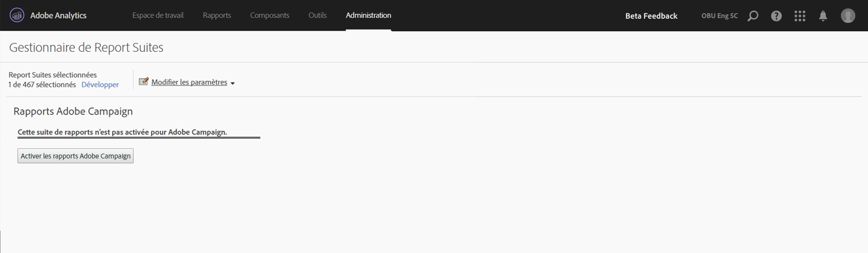Click the Adobe Analytics product name
Screen dimensions: 868x253
point(58,16)
